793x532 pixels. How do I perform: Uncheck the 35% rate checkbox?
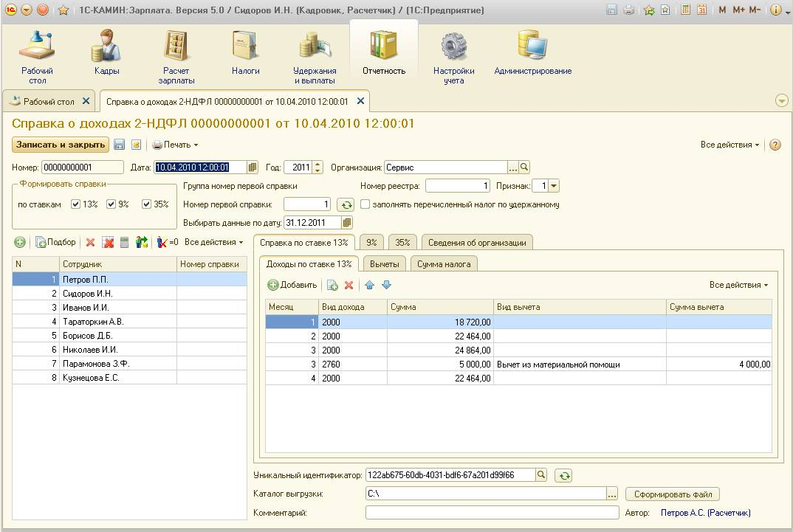click(x=146, y=204)
